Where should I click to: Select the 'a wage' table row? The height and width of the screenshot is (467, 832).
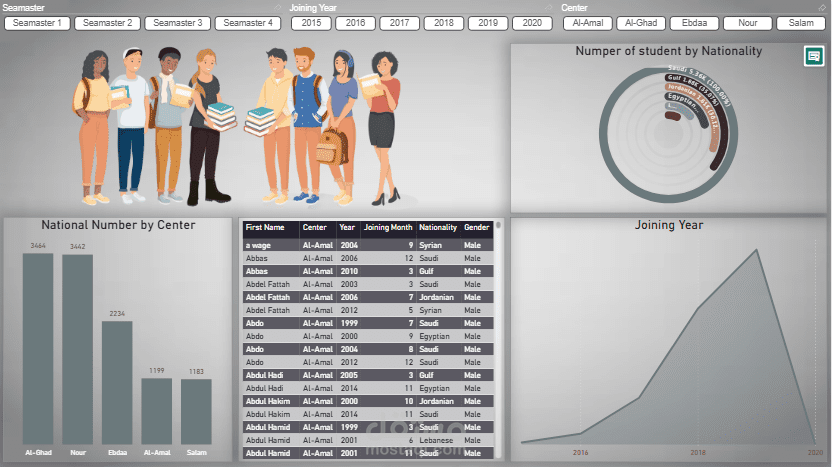(x=368, y=245)
